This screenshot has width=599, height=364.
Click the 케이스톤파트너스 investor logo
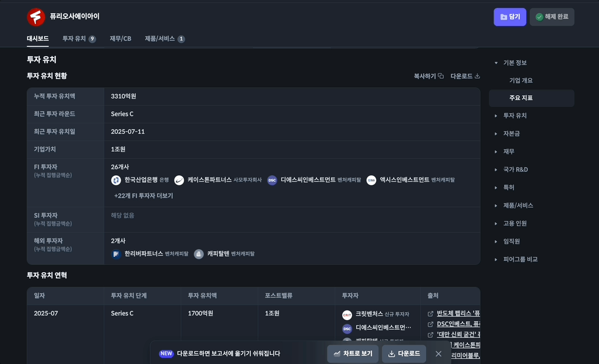point(179,180)
